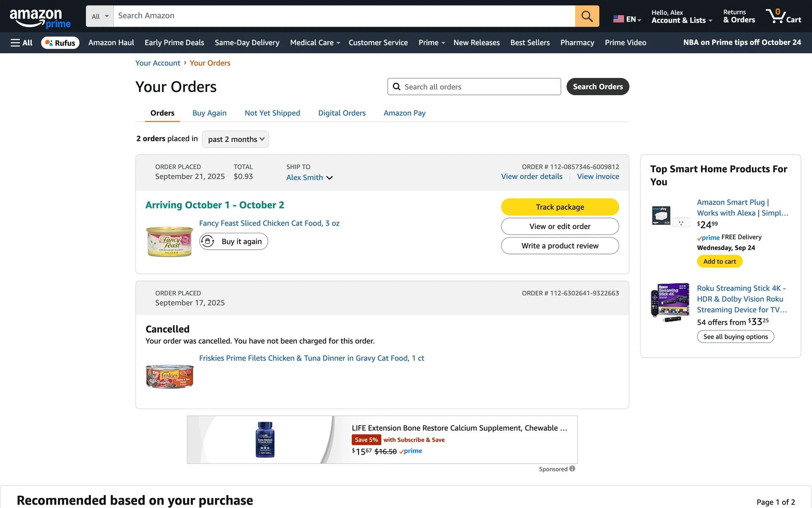Add the Amazon Smart Plug to cart

pos(719,261)
